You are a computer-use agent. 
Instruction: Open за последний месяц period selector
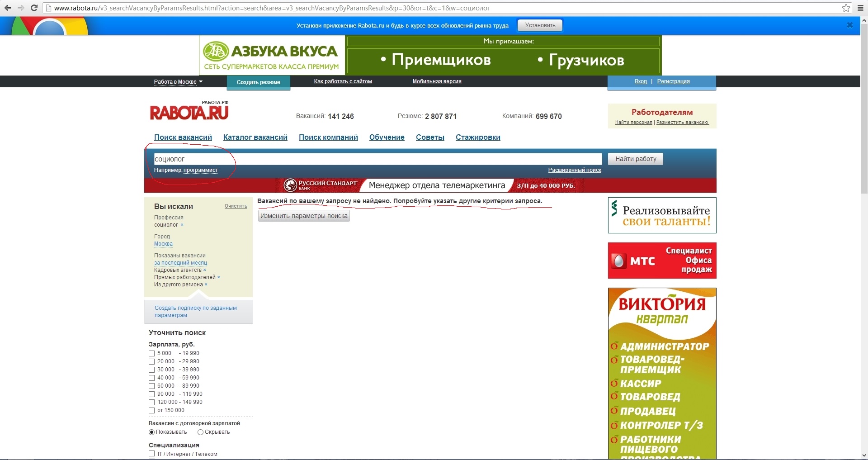[x=180, y=263]
